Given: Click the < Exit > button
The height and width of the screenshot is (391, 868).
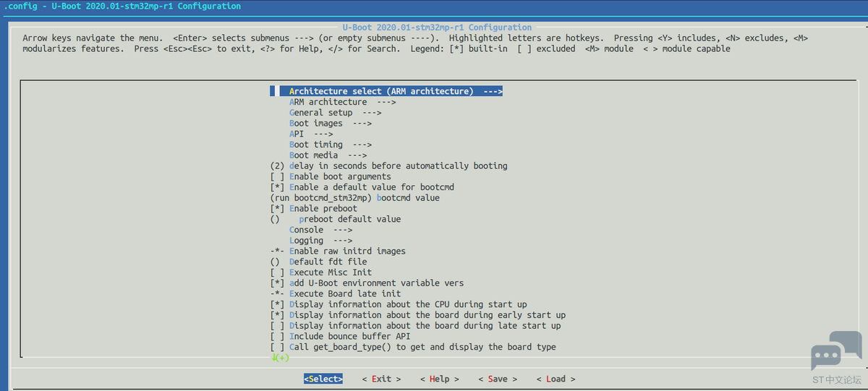Looking at the screenshot, I should click(381, 379).
